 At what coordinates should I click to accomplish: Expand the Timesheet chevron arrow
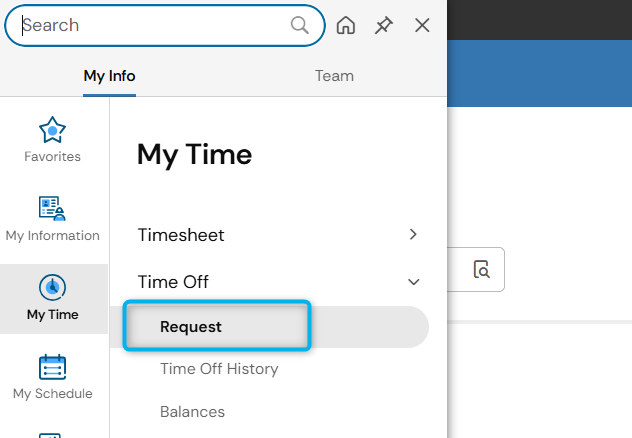413,234
